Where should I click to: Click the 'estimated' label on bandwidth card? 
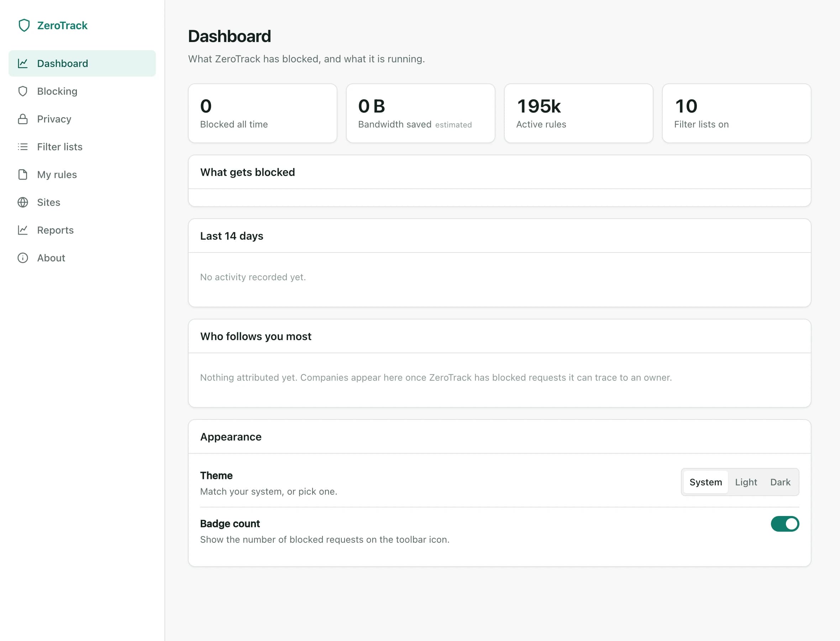point(453,125)
